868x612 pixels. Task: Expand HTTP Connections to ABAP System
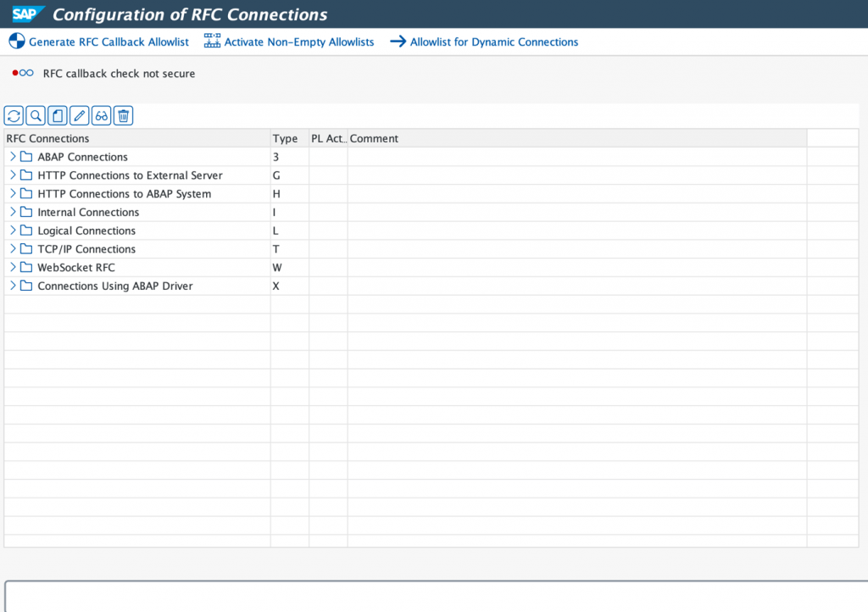[13, 193]
